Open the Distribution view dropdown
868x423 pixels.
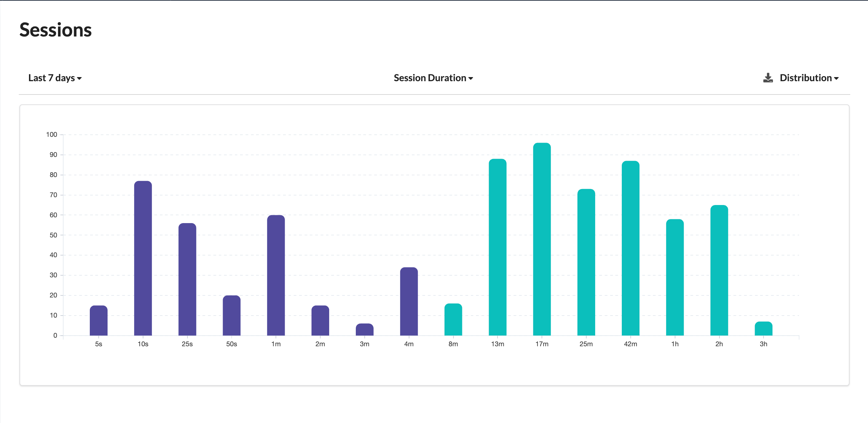click(809, 78)
